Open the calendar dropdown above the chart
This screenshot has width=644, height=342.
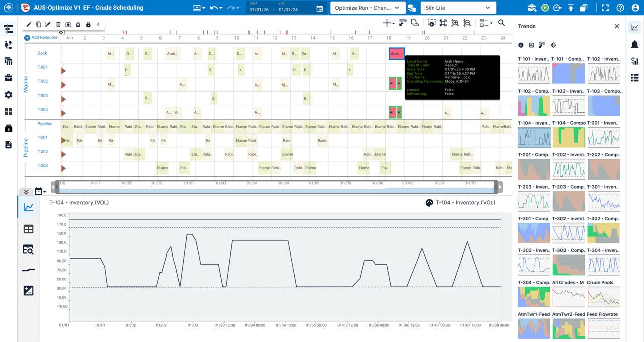40,191
